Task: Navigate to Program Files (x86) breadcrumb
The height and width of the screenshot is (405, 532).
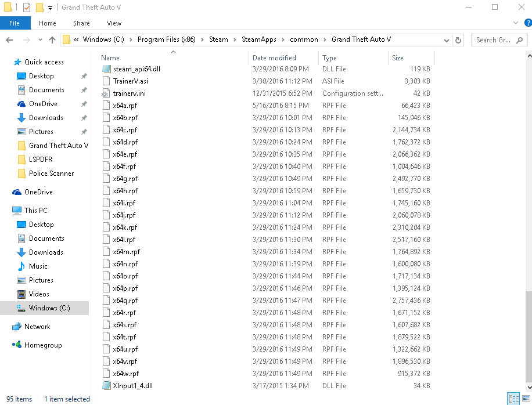Action: pos(167,39)
